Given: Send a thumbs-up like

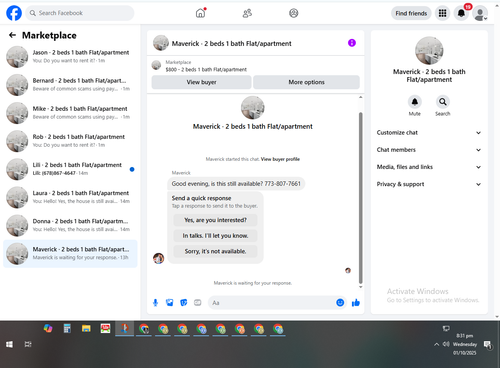Looking at the screenshot, I should point(356,303).
